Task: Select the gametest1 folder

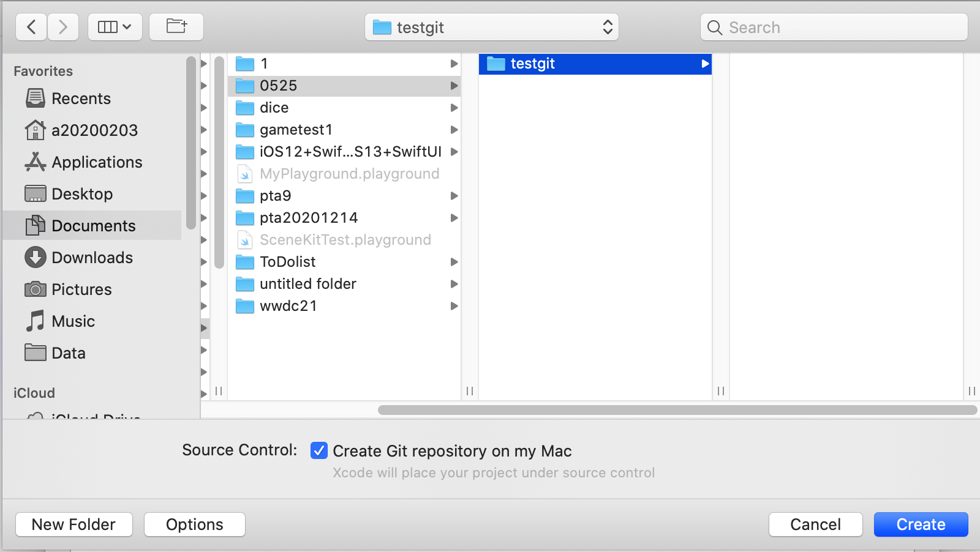Action: pos(344,130)
